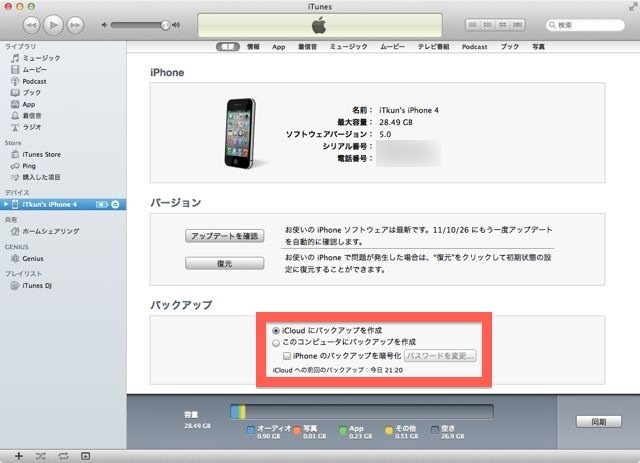Click the Apple logo status display
Screen dimensions: 640x463
coord(320,25)
